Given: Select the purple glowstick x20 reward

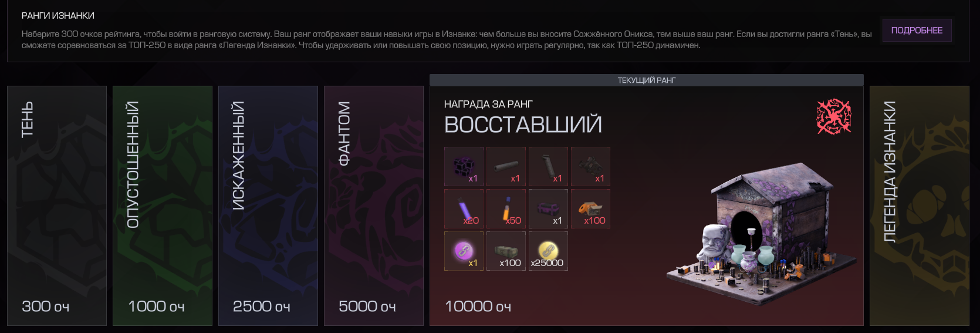Looking at the screenshot, I should coord(464,208).
